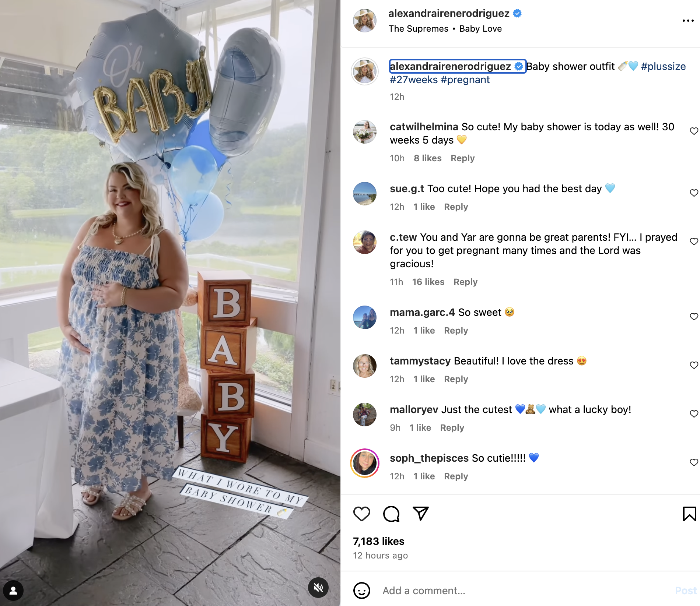Open the three-dot more options menu

688,21
